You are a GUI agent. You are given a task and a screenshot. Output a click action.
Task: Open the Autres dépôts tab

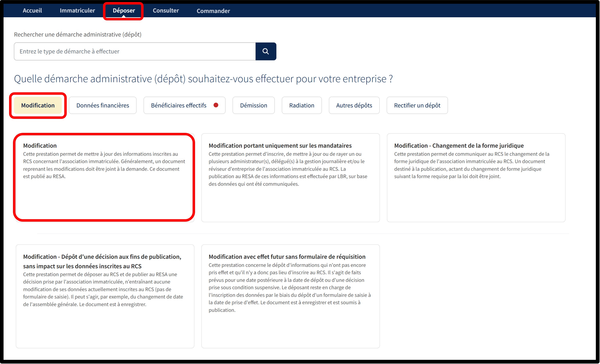click(x=354, y=105)
